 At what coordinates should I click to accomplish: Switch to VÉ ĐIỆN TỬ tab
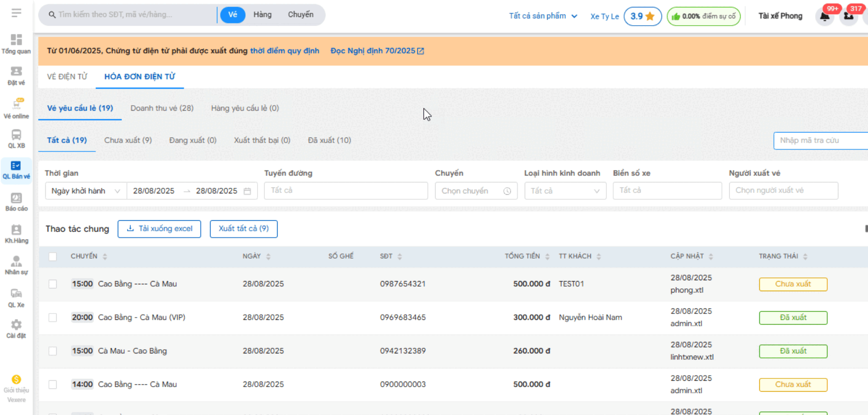[67, 77]
